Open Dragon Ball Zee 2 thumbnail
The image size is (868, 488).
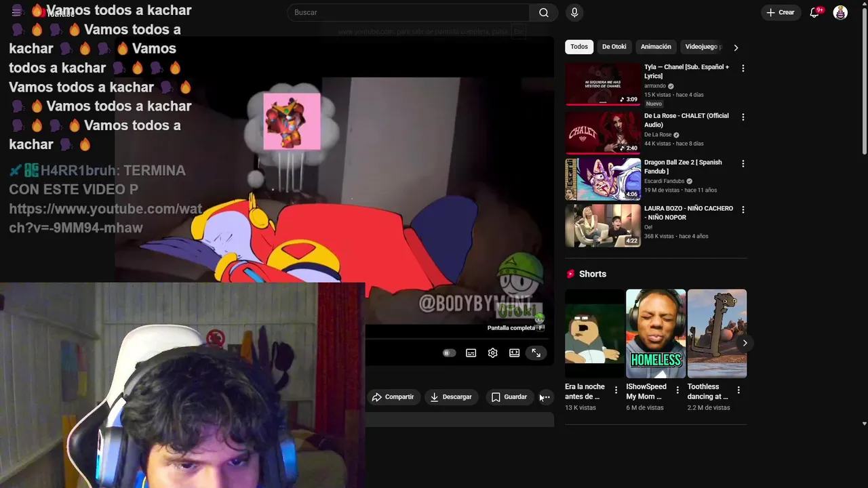(x=603, y=179)
